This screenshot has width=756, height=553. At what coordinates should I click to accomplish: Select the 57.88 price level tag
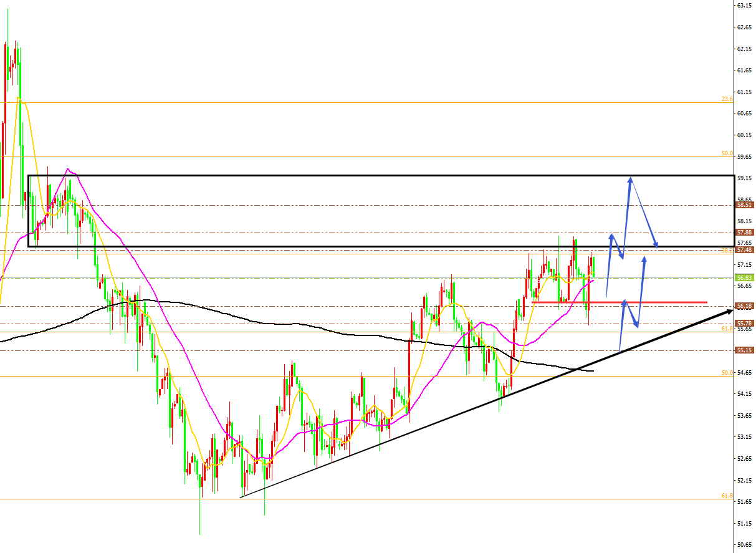(745, 232)
